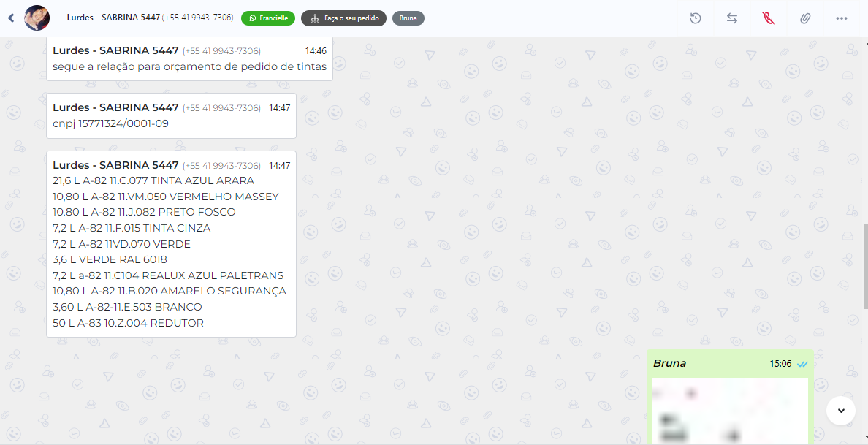
Task: Attach a file with the paperclip icon
Action: [805, 18]
